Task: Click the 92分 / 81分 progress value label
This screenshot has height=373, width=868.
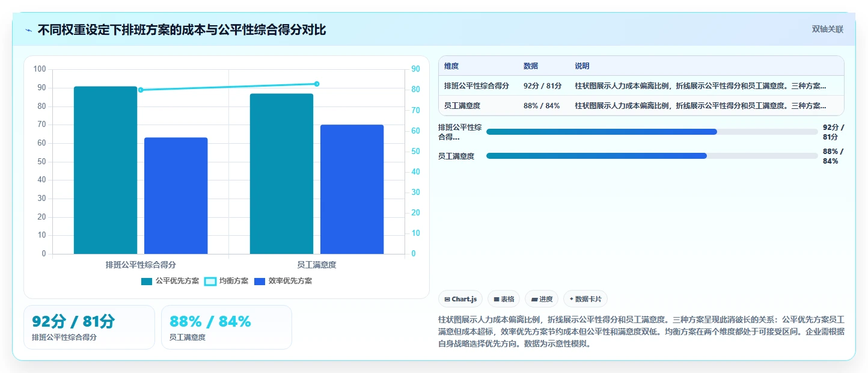Action: tap(834, 132)
